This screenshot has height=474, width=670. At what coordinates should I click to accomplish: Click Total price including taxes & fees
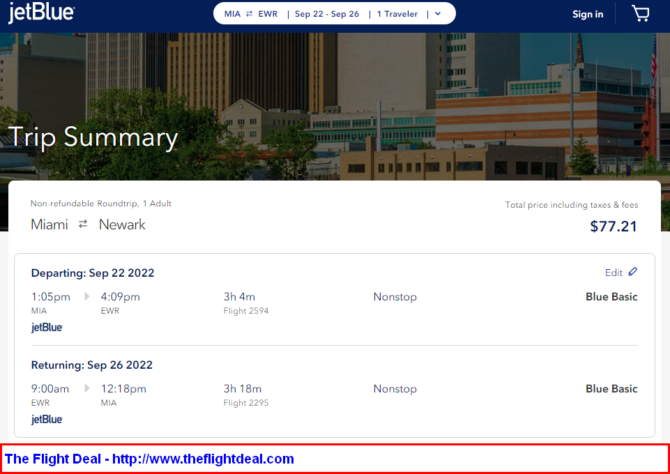click(x=572, y=205)
